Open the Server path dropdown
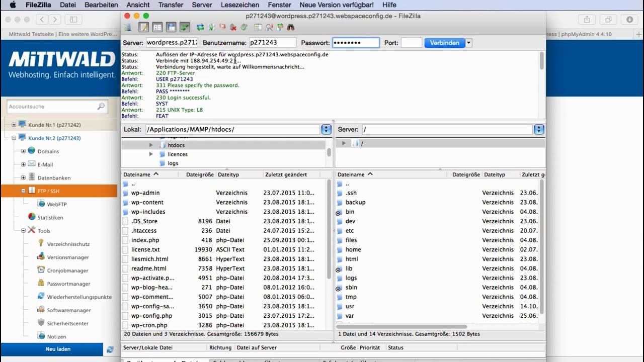This screenshot has width=644, height=362. [x=539, y=129]
